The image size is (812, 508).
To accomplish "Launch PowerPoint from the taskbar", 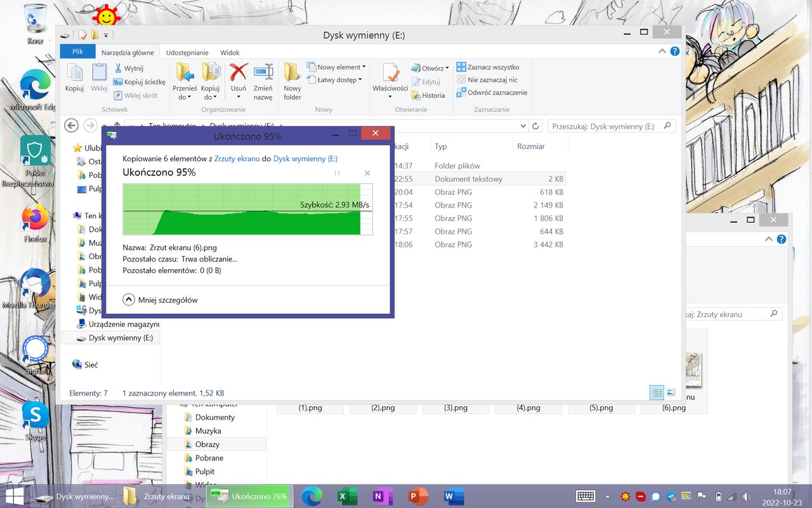I will coord(418,496).
